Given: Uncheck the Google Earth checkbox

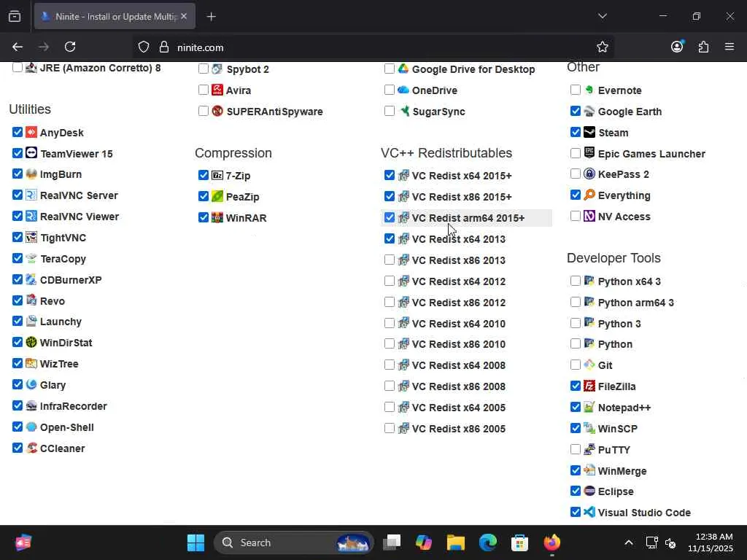Looking at the screenshot, I should click(x=576, y=111).
